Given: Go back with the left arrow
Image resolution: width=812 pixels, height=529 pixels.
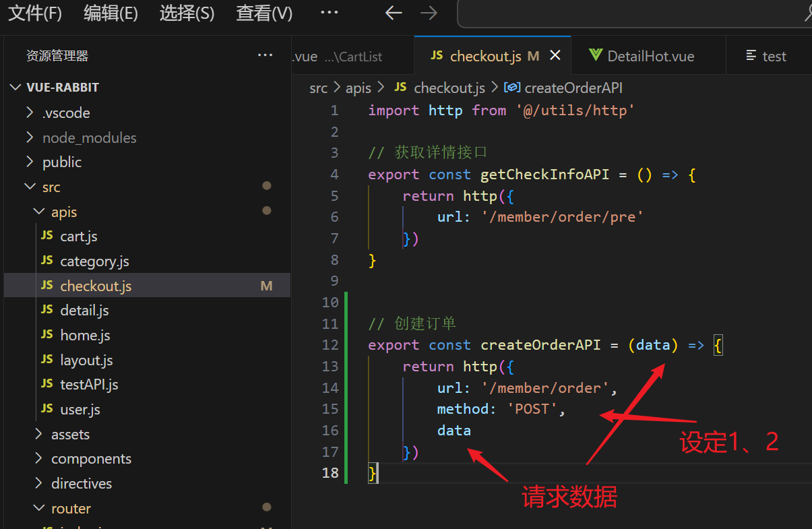Looking at the screenshot, I should pos(393,13).
